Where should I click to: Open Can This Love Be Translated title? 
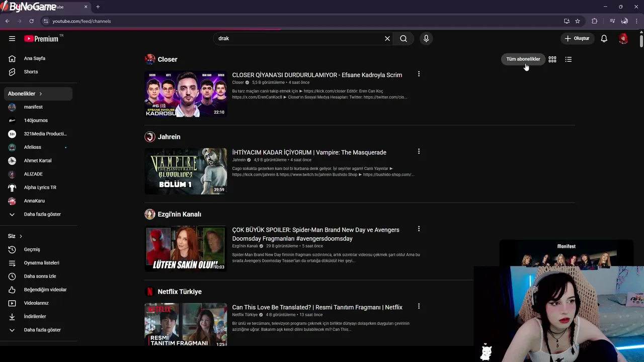click(317, 307)
